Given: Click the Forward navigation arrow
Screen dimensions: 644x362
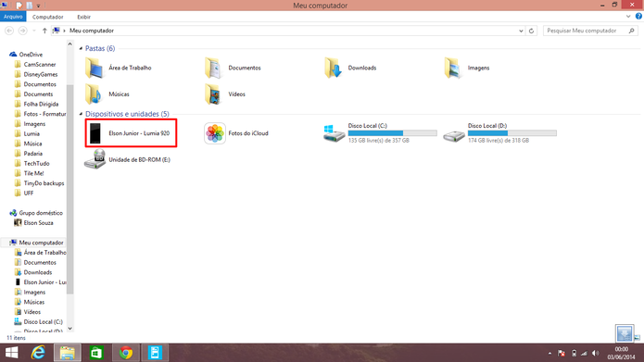Looking at the screenshot, I should point(22,31).
